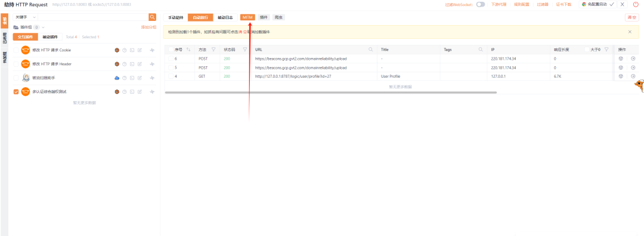Enable the 大于0 response length checkbox

tap(587, 50)
